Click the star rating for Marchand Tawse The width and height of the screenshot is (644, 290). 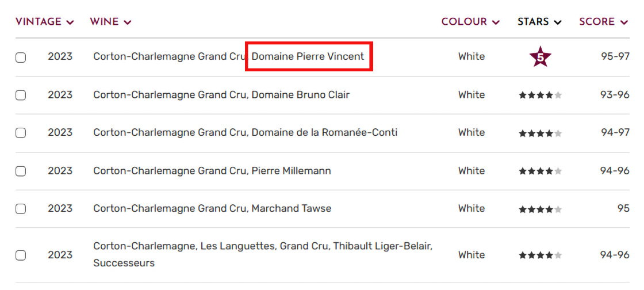[x=540, y=209]
